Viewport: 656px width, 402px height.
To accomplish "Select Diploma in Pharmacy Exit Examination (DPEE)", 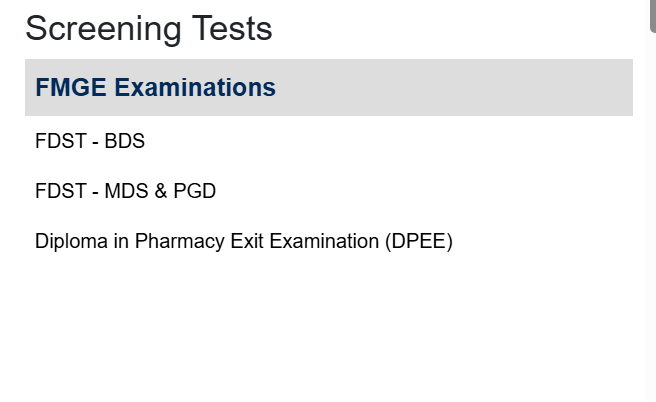I will click(x=243, y=241).
